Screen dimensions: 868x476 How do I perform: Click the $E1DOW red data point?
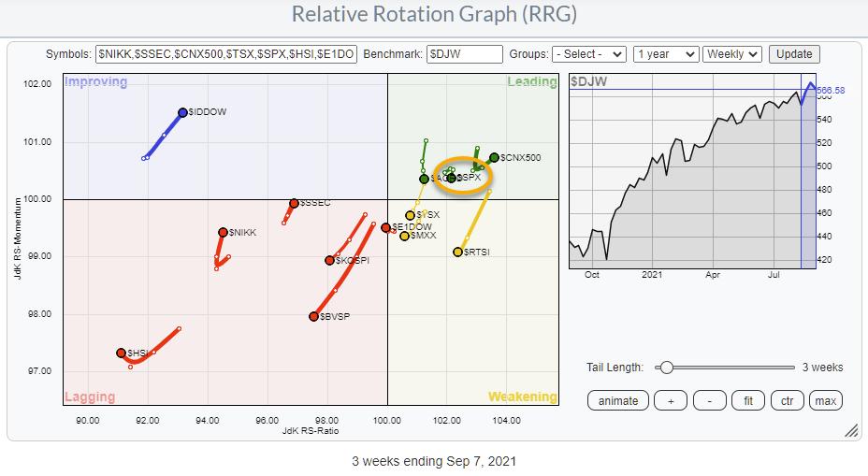click(x=386, y=227)
